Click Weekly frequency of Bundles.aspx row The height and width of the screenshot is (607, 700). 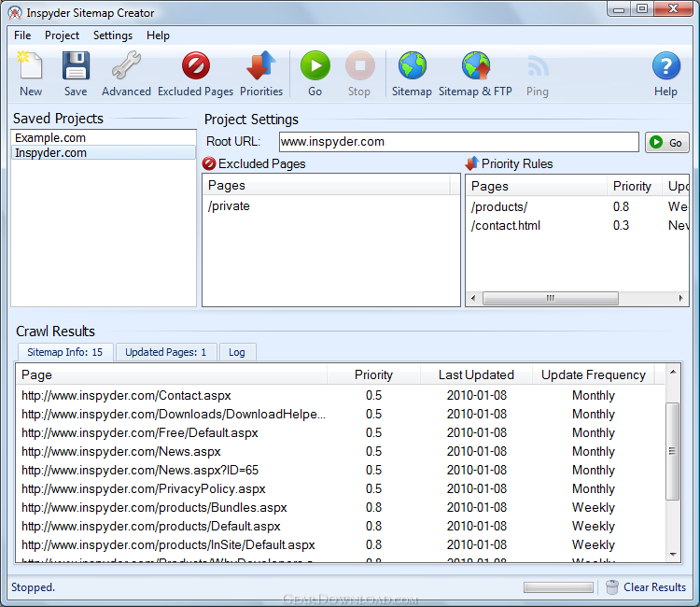pos(594,508)
